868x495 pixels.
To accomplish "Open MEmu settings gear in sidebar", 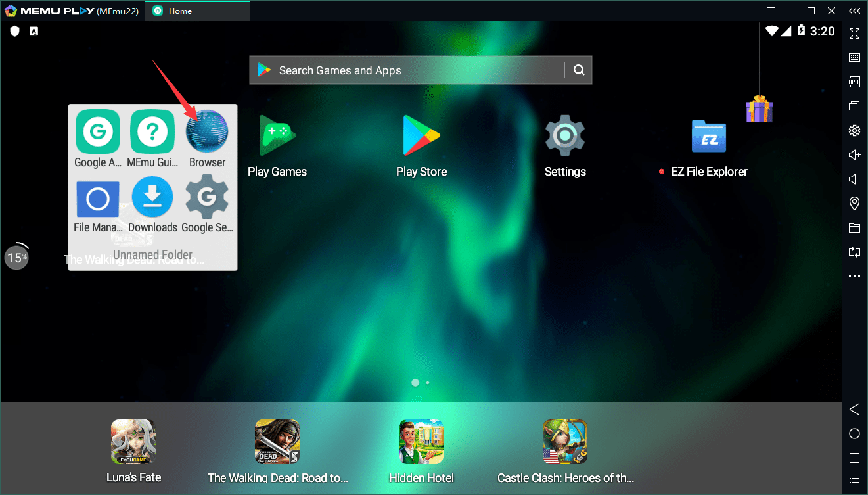I will click(854, 130).
